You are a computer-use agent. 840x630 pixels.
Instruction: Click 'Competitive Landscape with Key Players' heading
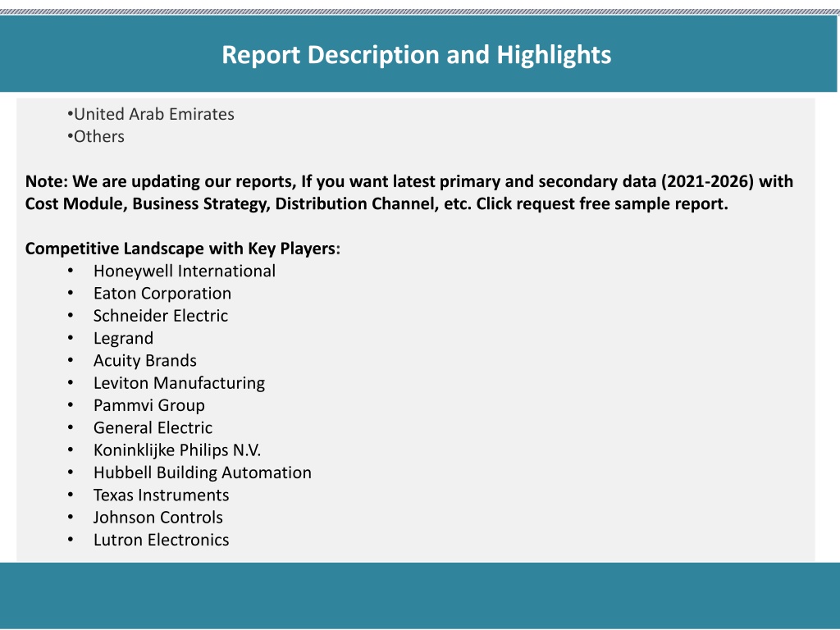pyautogui.click(x=183, y=249)
